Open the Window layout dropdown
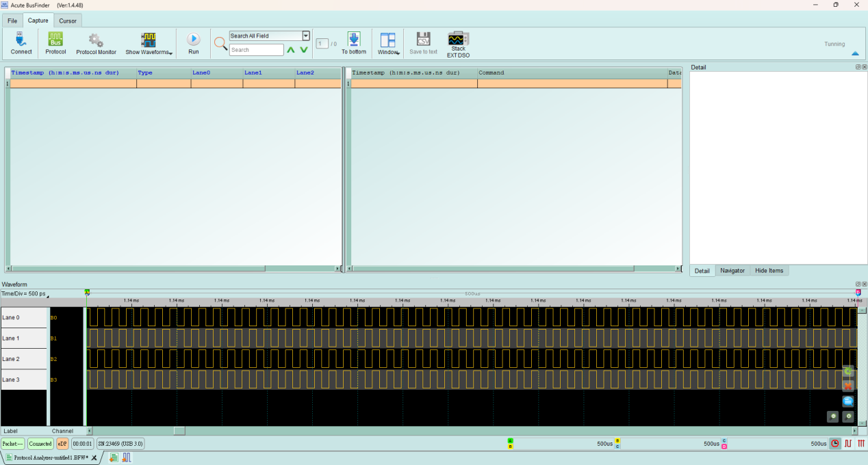This screenshot has height=465, width=868. point(388,44)
